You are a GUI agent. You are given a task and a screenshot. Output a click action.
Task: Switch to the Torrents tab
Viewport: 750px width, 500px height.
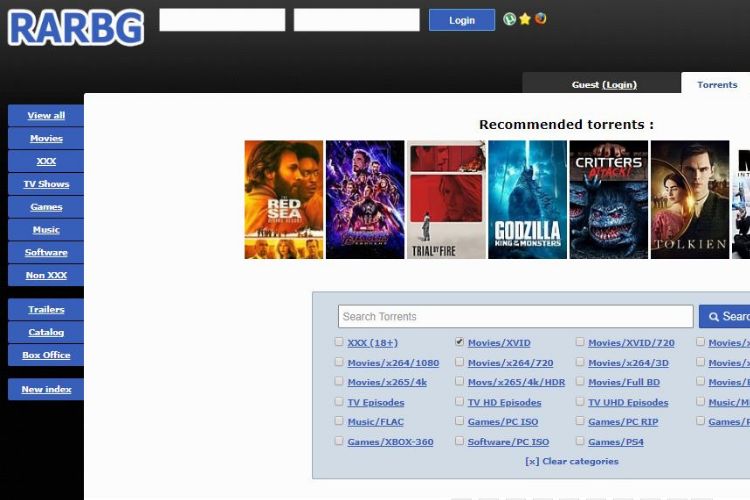[717, 85]
